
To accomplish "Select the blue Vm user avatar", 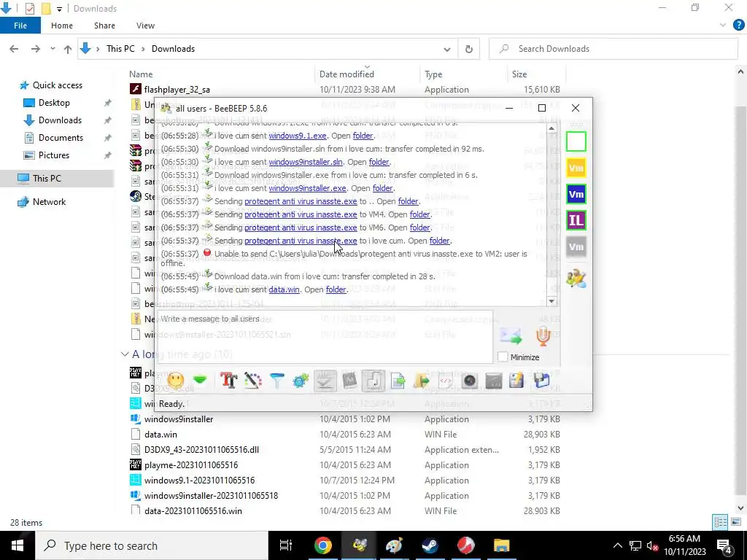I will (x=576, y=194).
